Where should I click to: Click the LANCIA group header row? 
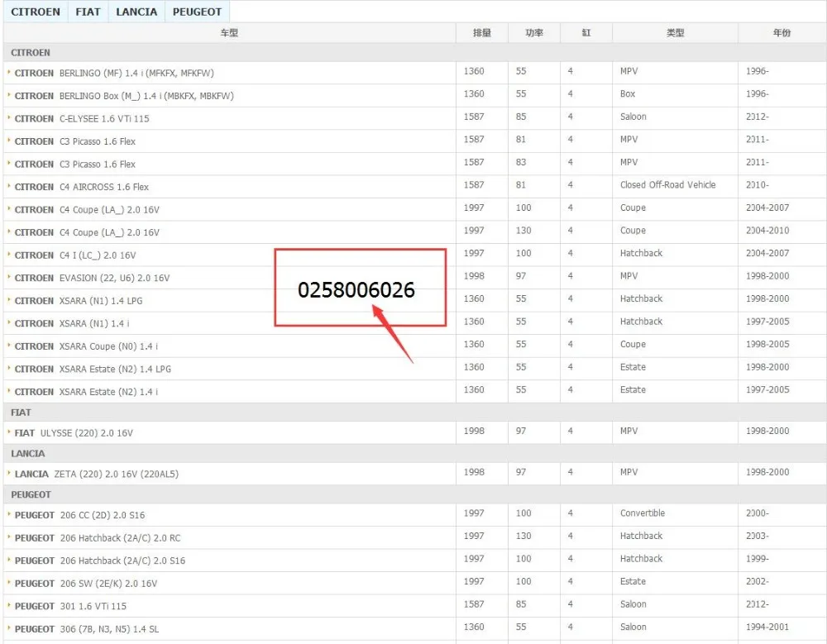point(414,454)
